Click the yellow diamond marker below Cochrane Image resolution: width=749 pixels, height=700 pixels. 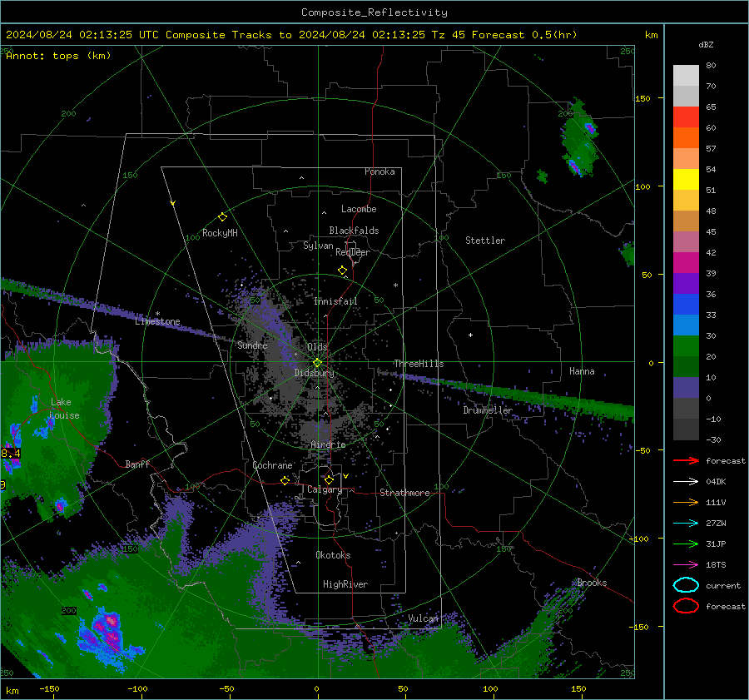point(285,480)
